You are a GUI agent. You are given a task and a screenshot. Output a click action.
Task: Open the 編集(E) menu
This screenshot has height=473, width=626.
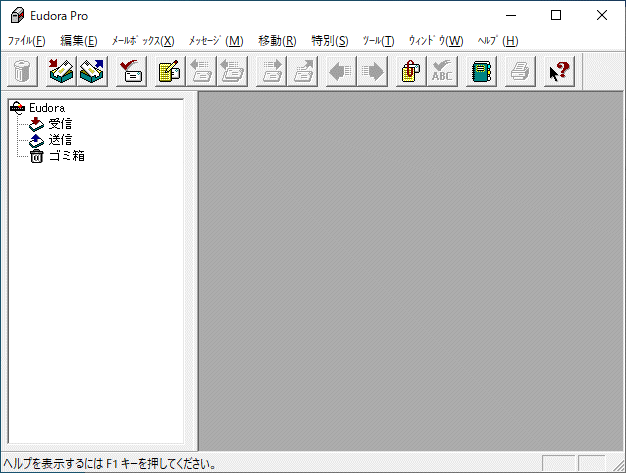pos(79,41)
